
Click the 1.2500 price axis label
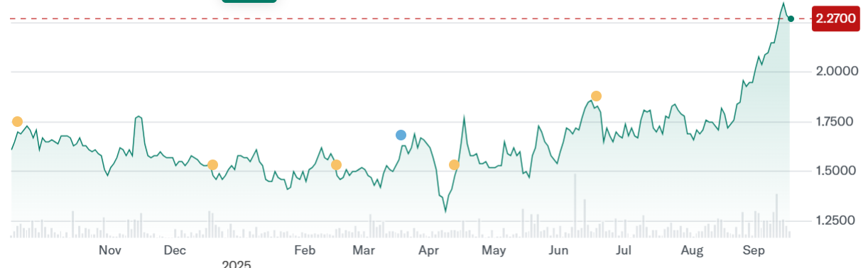(x=837, y=220)
